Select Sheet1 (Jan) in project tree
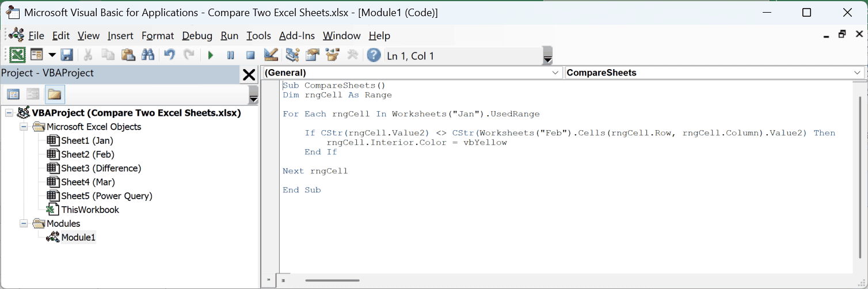Screen dimensions: 868x289 [x=87, y=140]
